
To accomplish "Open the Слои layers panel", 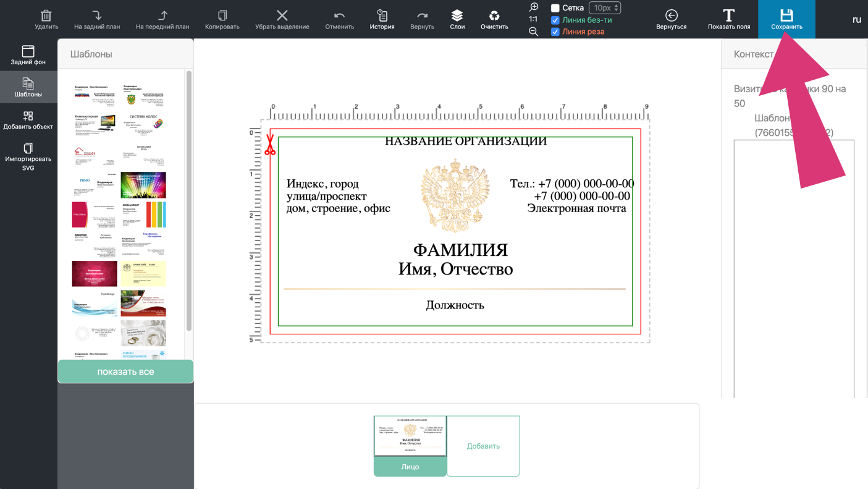I will click(457, 19).
